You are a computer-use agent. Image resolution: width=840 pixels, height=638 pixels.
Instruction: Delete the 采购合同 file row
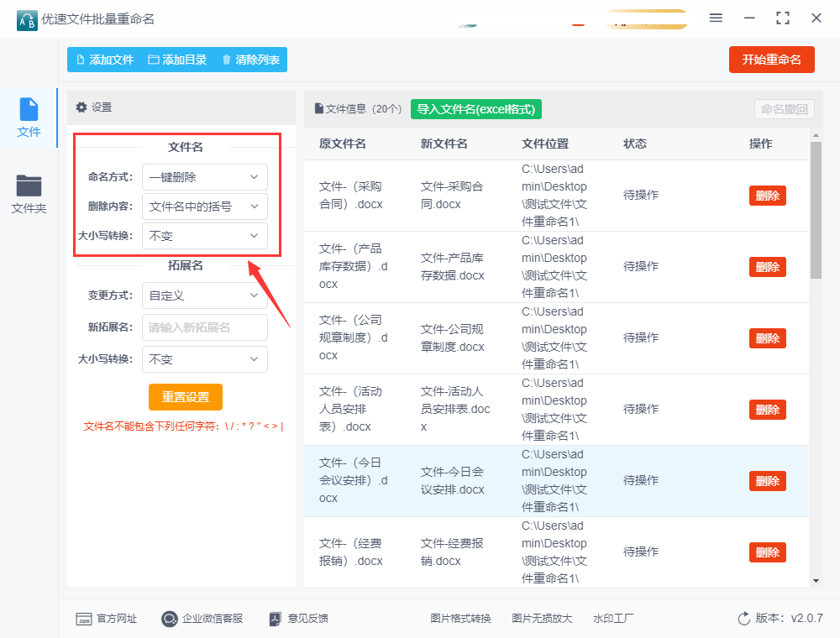click(767, 196)
